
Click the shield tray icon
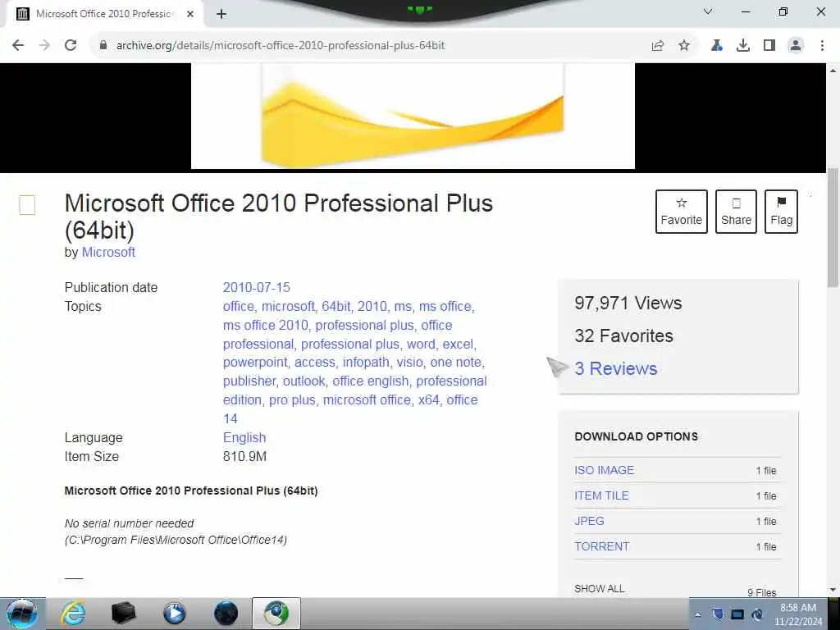point(718,614)
